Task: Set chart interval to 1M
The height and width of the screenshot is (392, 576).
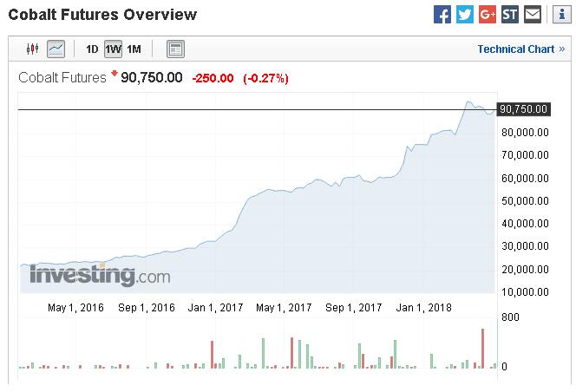Action: point(134,49)
